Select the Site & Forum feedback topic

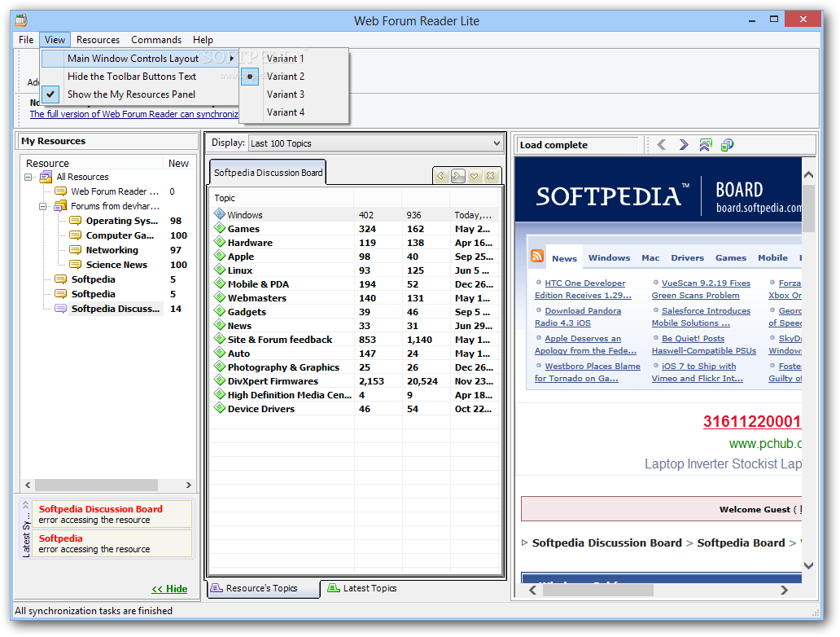point(355,340)
